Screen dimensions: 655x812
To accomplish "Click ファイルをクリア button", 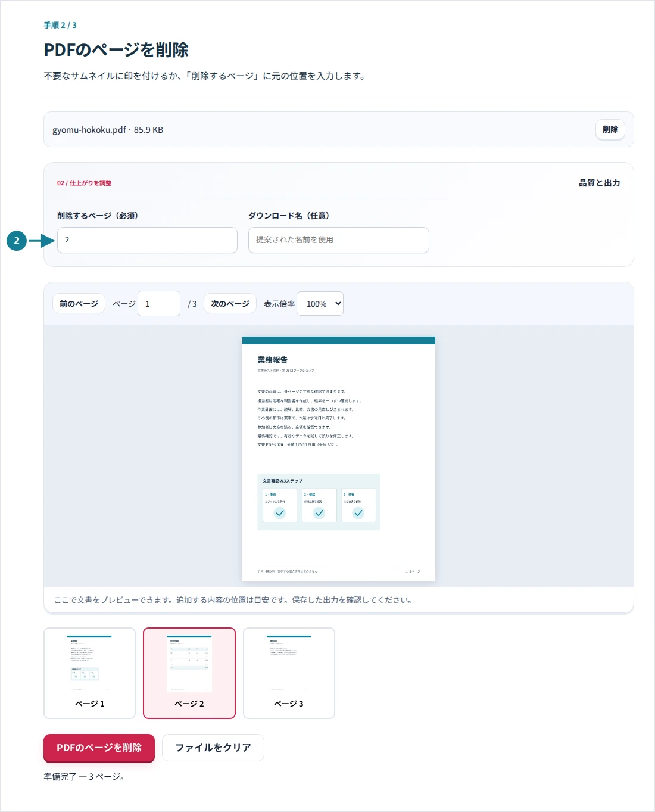I will coord(213,748).
